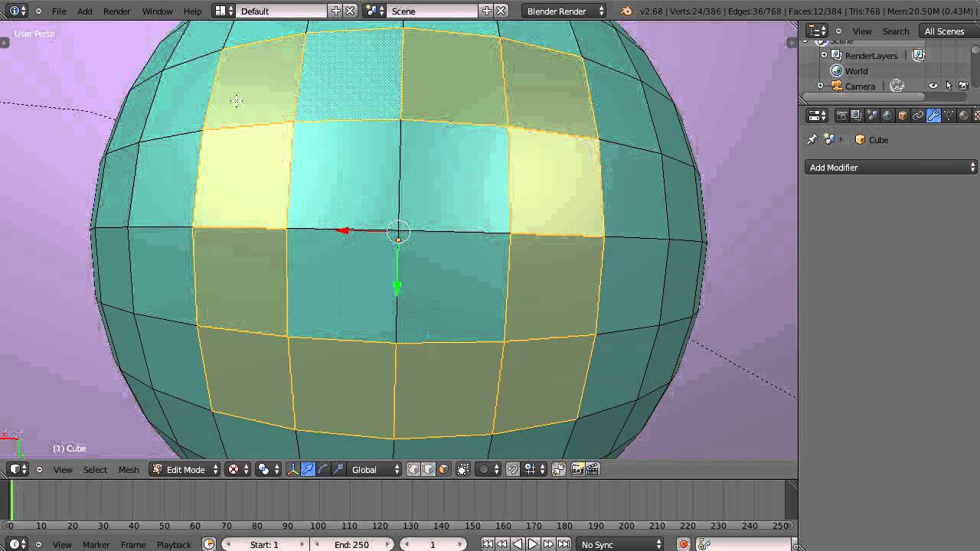The height and width of the screenshot is (551, 980).
Task: Open proportional editing mode selector
Action: (488, 469)
